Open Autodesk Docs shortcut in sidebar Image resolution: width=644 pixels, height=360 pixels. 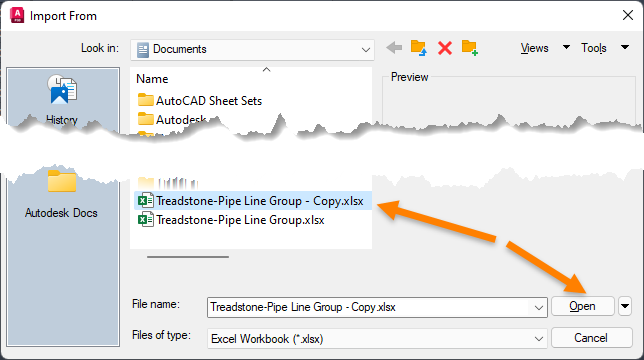(x=62, y=195)
